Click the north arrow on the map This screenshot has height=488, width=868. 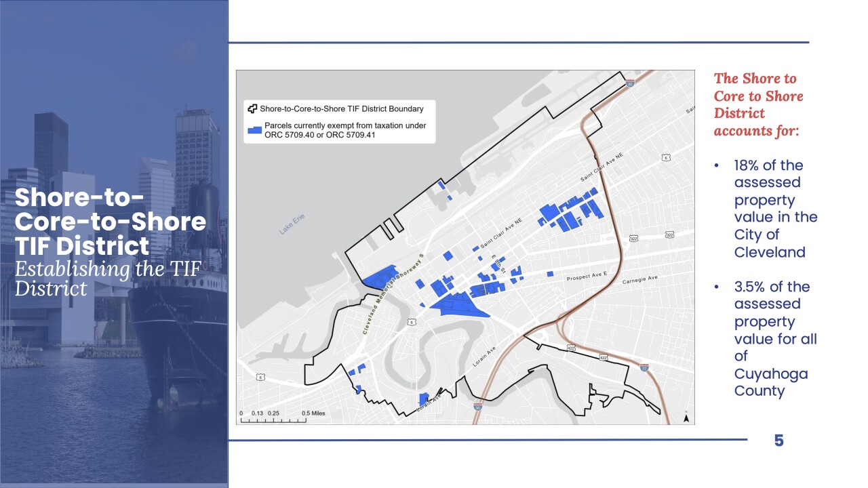686,418
